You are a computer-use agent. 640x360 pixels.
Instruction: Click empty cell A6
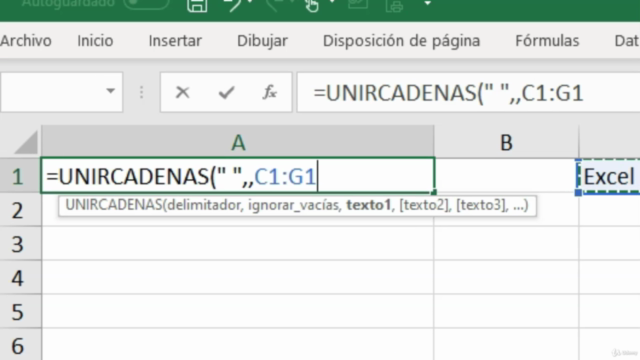pos(238,345)
